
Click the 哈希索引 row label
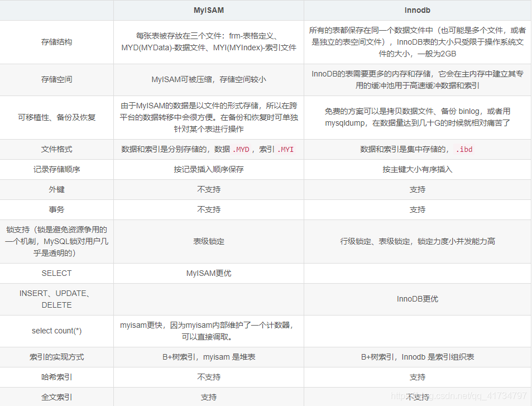pos(56,377)
